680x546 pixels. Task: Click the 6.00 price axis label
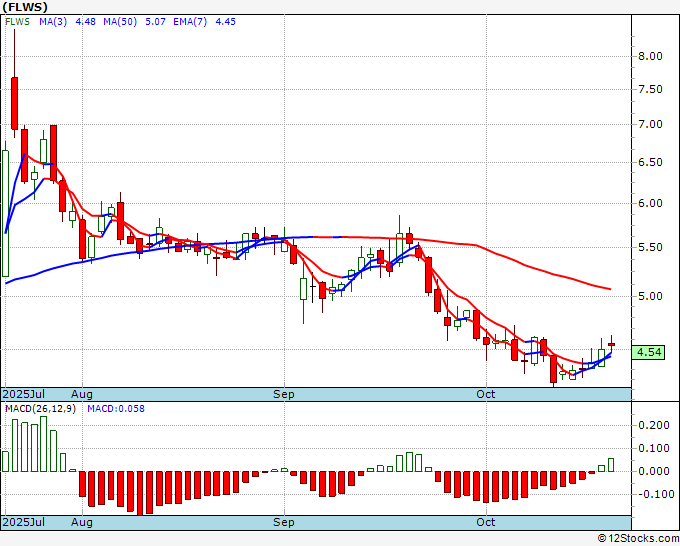pyautogui.click(x=650, y=203)
